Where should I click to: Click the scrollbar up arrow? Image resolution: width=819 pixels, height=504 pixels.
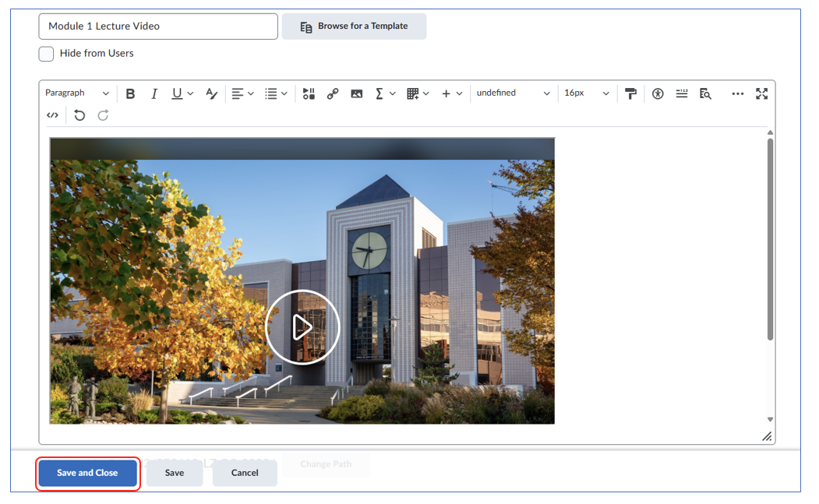770,132
